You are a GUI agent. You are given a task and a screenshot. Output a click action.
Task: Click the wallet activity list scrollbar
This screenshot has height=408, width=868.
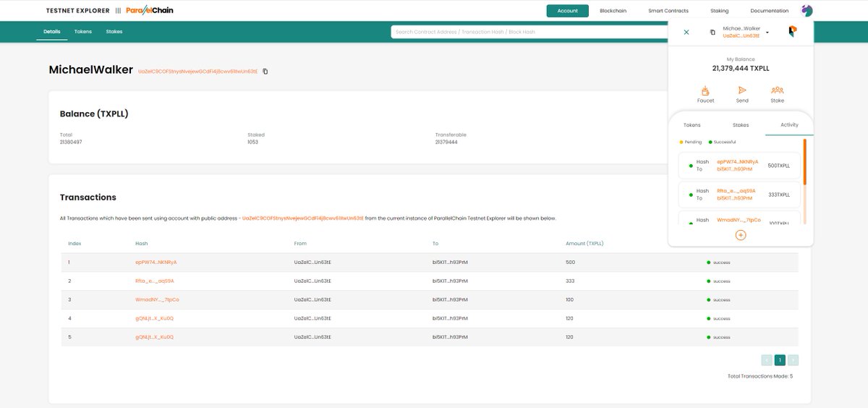pos(805,161)
